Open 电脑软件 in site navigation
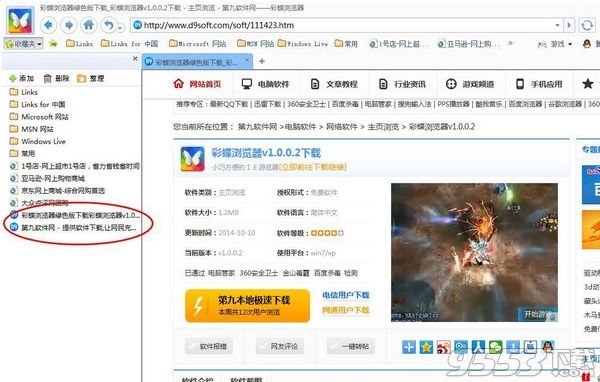This screenshot has width=600, height=382. coord(265,84)
